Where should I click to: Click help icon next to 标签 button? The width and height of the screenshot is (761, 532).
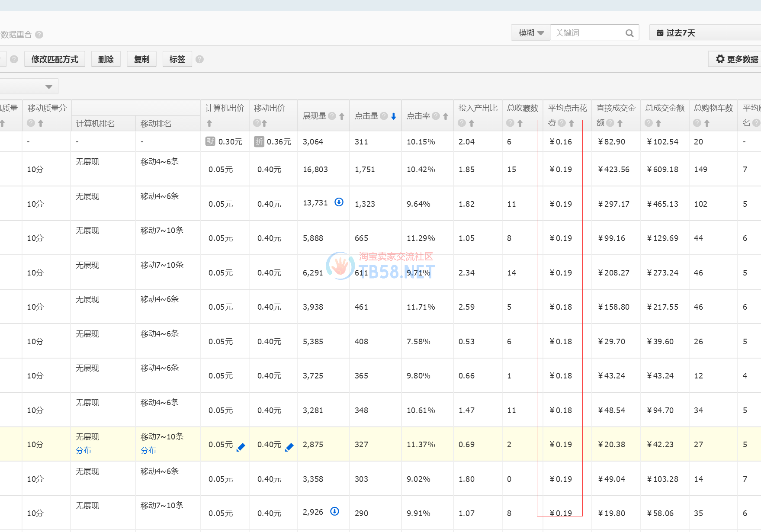[199, 59]
